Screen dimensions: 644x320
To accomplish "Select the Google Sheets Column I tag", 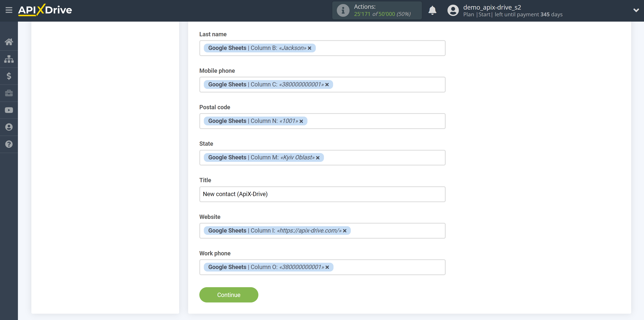I will click(277, 231).
